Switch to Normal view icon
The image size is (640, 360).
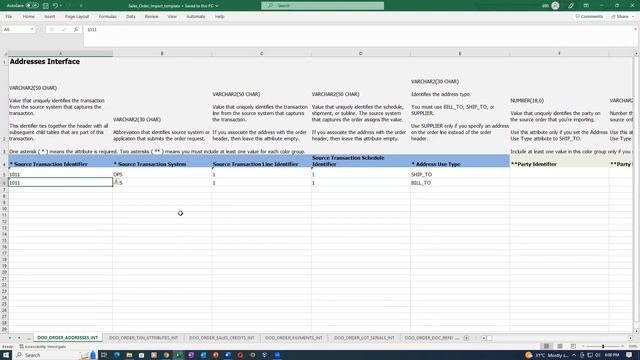tap(546, 346)
